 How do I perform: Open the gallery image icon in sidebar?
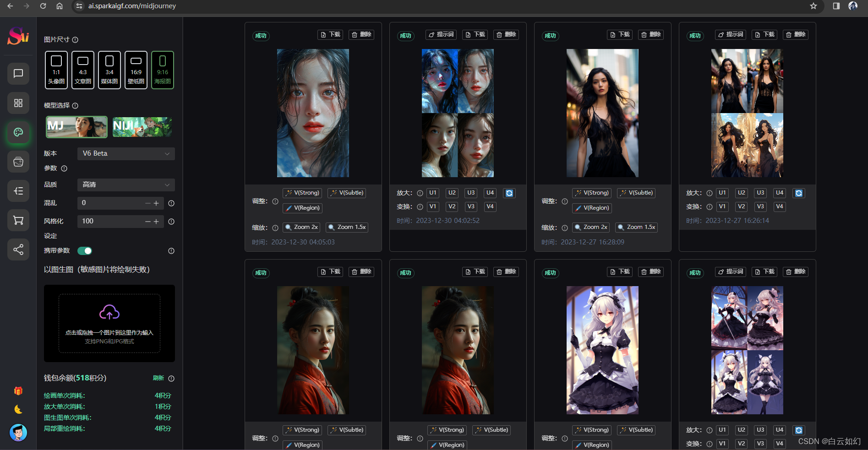[18, 162]
